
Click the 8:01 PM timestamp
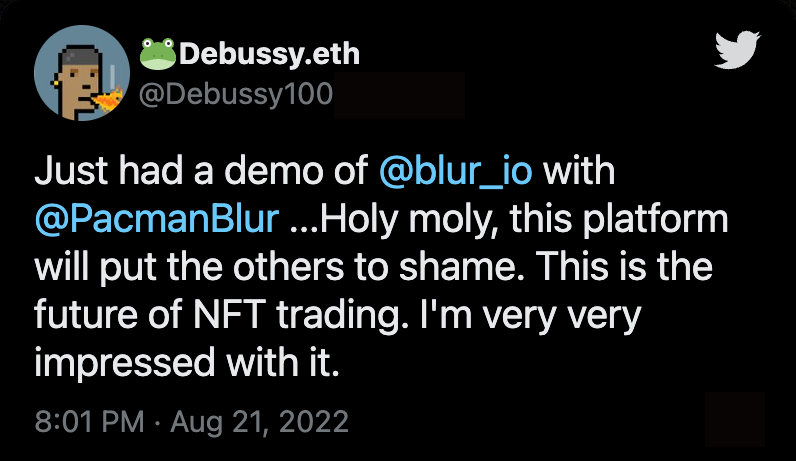pyautogui.click(x=90, y=421)
